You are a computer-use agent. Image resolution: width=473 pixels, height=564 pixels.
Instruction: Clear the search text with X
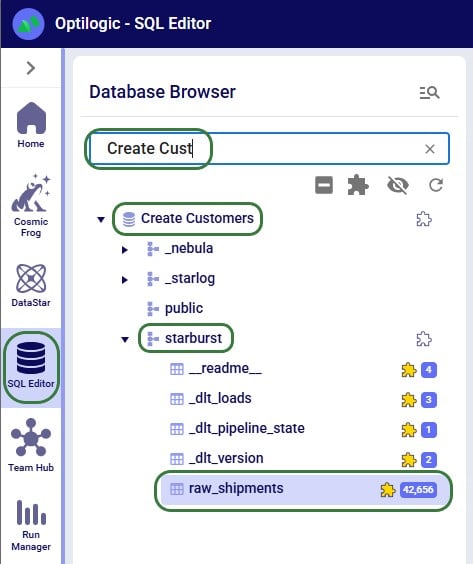430,149
